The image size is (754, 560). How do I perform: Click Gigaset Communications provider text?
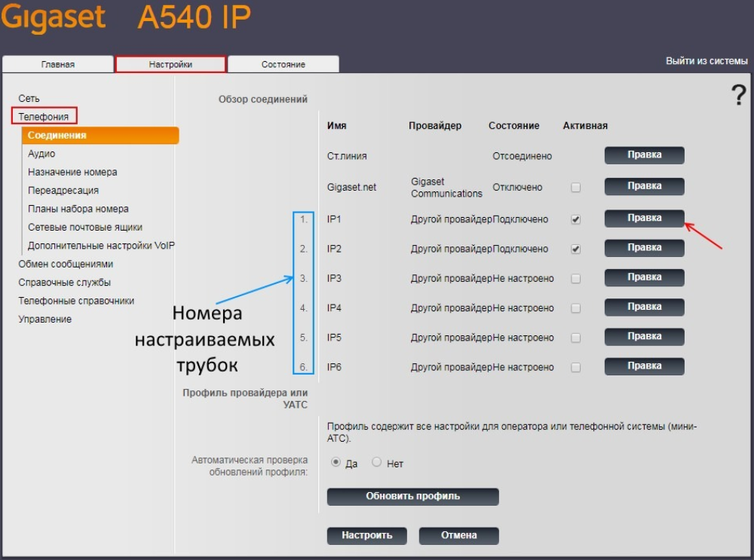(446, 188)
